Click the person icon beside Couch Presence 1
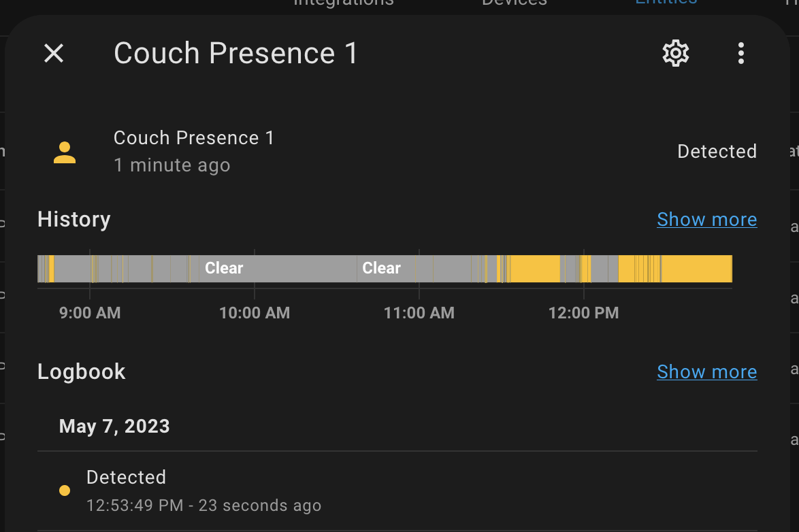Viewport: 799px width, 532px height. point(64,151)
